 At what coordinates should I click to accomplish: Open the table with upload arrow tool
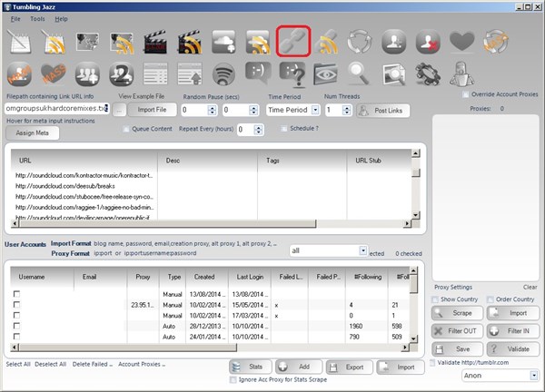(190, 73)
